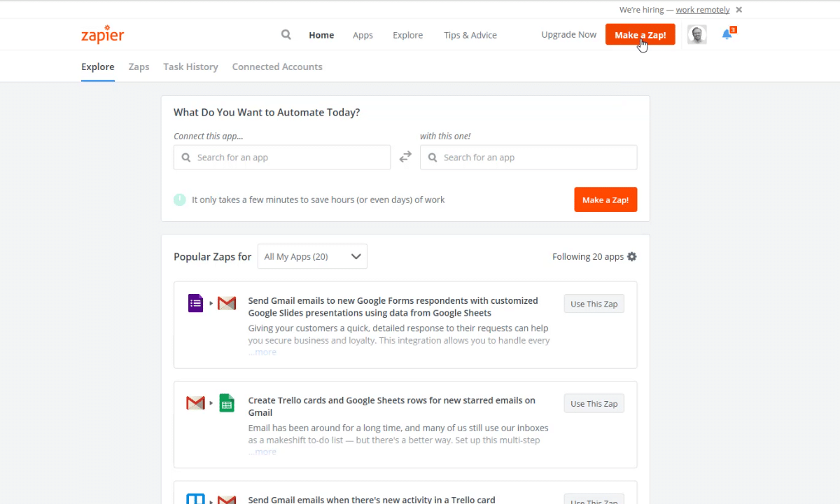Open Tips & Advice menu
The width and height of the screenshot is (840, 504).
(x=470, y=35)
